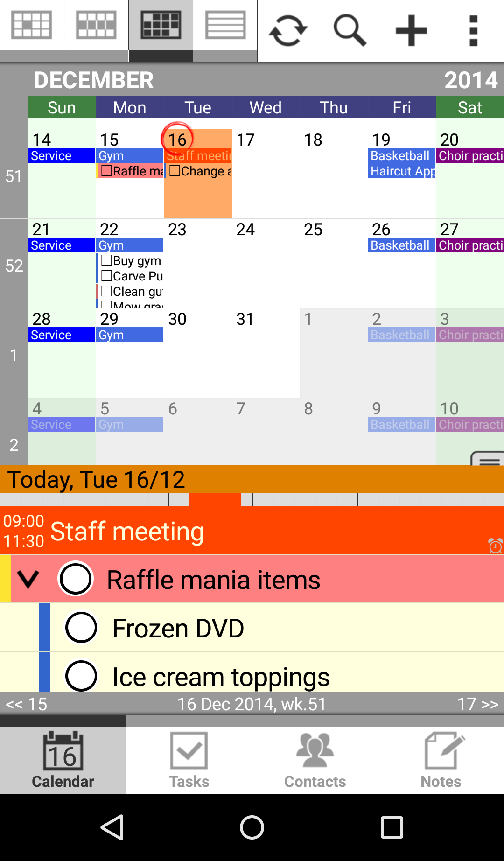Mark the Ice cream toppings task complete
Image resolution: width=504 pixels, height=861 pixels.
click(x=81, y=675)
